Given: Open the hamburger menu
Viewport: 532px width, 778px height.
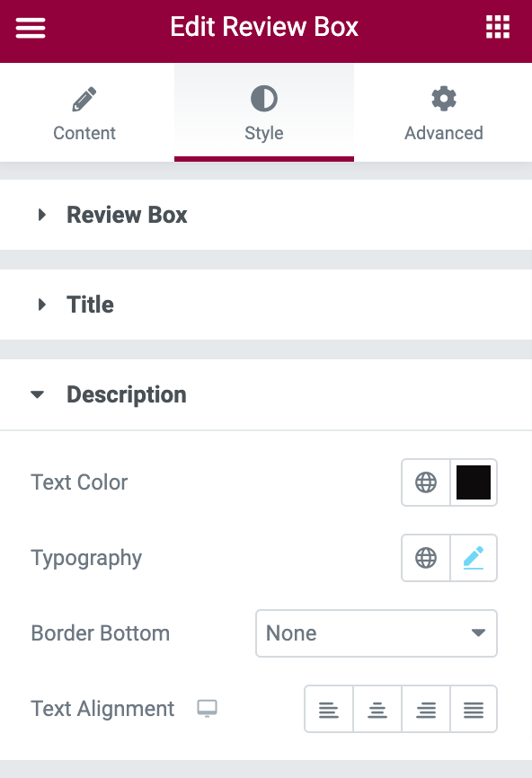Looking at the screenshot, I should pyautogui.click(x=31, y=27).
